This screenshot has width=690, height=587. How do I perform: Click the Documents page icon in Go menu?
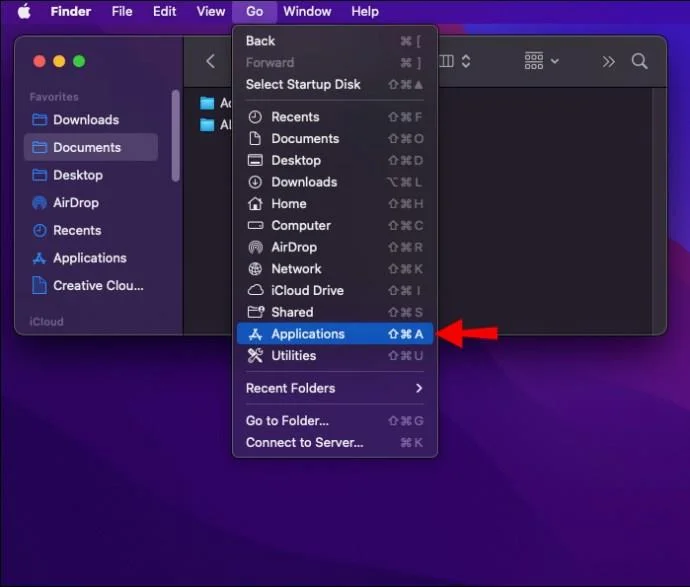(x=255, y=139)
